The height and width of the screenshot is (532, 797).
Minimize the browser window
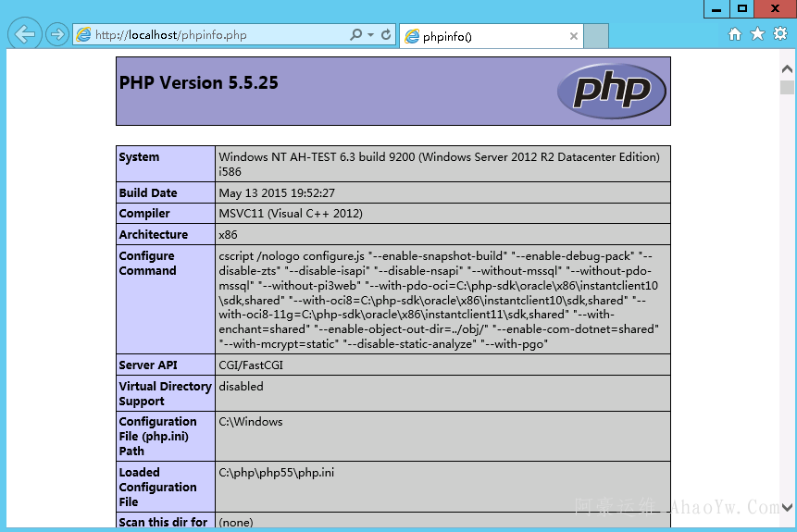716,8
